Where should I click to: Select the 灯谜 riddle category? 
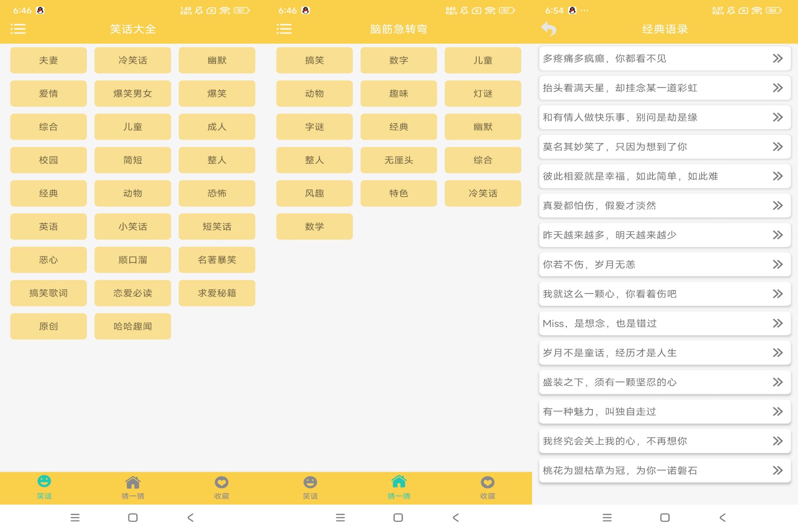tap(483, 94)
